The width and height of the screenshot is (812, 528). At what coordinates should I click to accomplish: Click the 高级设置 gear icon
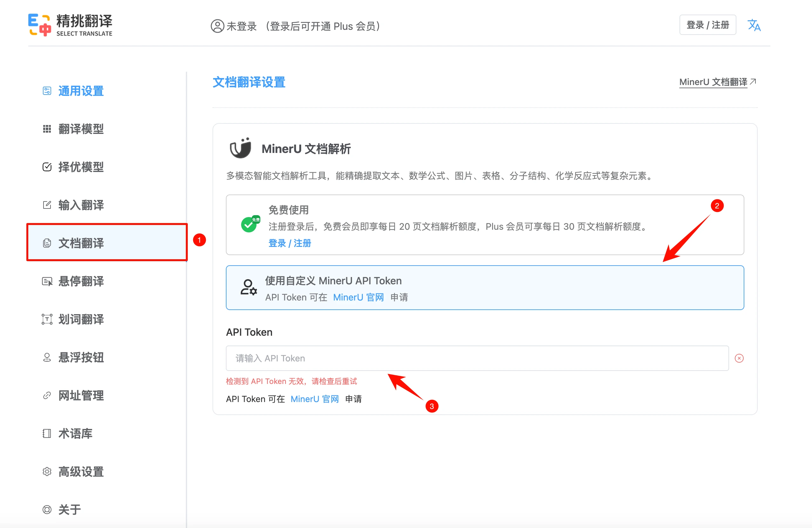(47, 472)
